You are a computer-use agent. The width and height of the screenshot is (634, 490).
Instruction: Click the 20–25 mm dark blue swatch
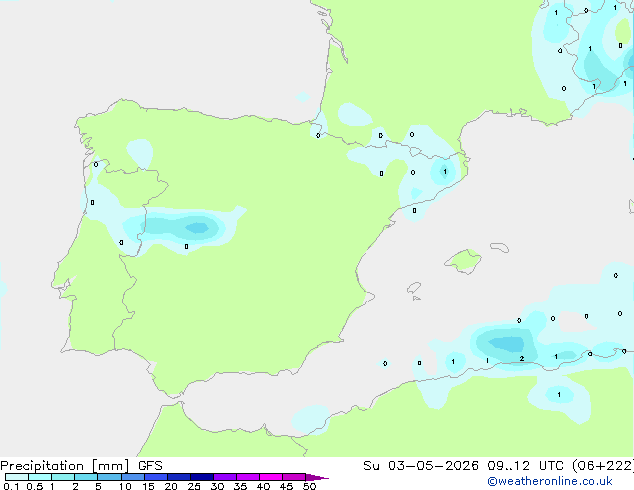(179, 477)
